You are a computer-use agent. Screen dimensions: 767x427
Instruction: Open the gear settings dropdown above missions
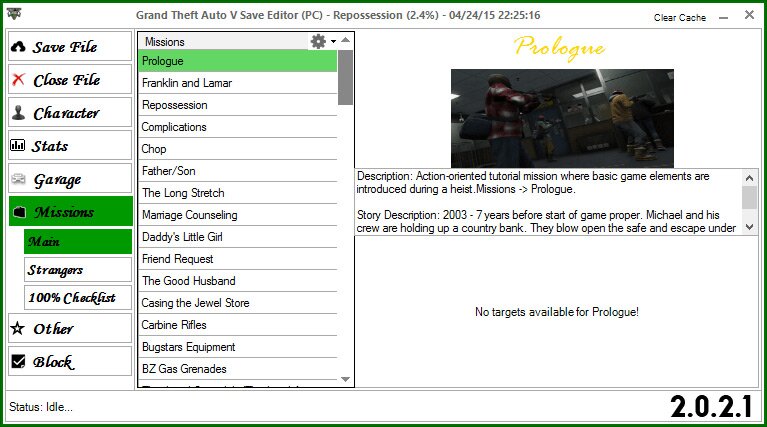321,41
